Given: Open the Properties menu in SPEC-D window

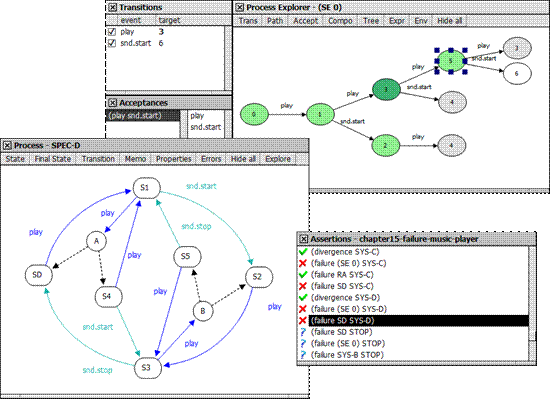Looking at the screenshot, I should click(174, 159).
